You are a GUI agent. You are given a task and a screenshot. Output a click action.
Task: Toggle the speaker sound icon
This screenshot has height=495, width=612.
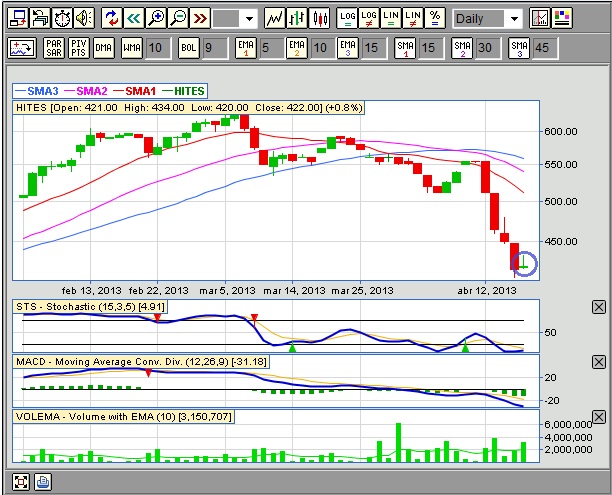[x=84, y=18]
